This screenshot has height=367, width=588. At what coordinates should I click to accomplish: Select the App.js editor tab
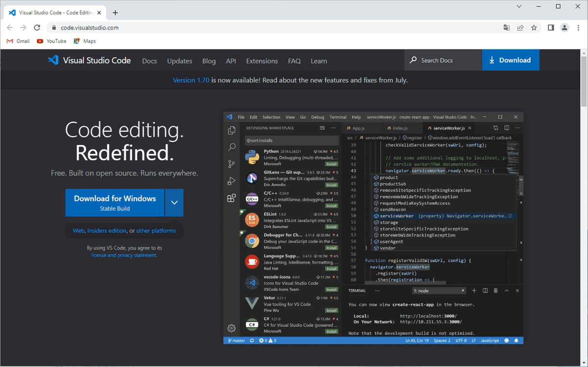click(x=359, y=128)
